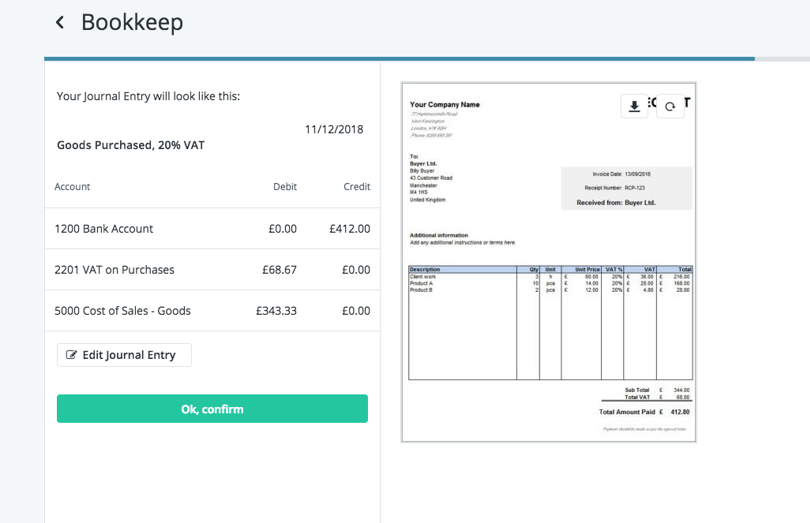
Task: Click the Debit column header
Action: coord(285,187)
